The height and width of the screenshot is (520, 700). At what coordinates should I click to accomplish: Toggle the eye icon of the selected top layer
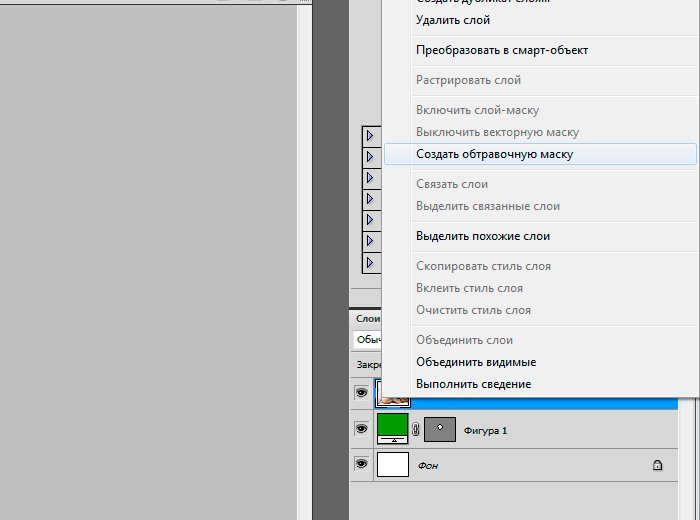[361, 394]
